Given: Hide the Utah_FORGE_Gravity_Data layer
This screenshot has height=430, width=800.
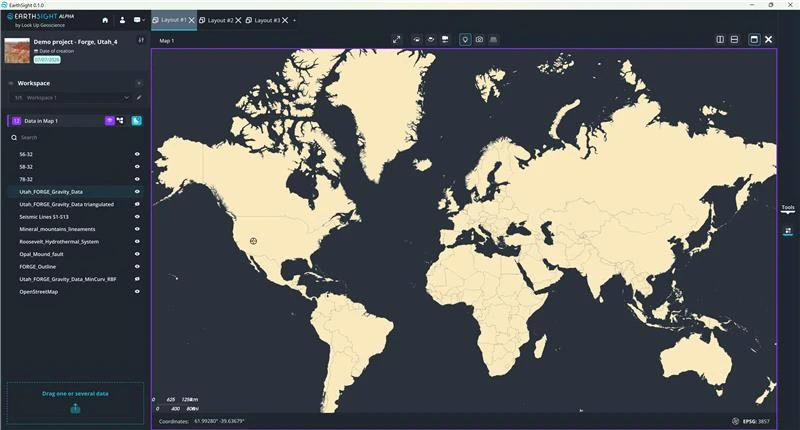Looking at the screenshot, I should pos(137,192).
